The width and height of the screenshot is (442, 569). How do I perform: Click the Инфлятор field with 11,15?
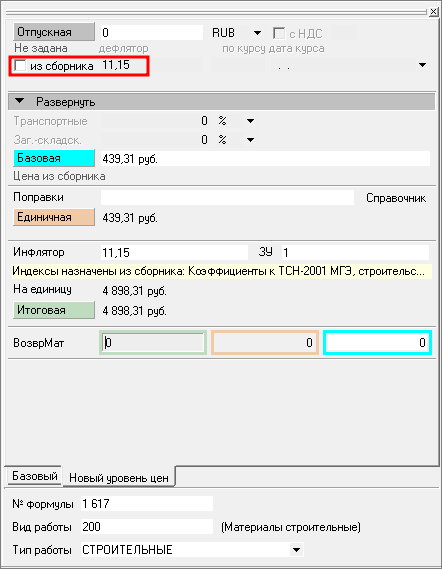click(x=174, y=253)
